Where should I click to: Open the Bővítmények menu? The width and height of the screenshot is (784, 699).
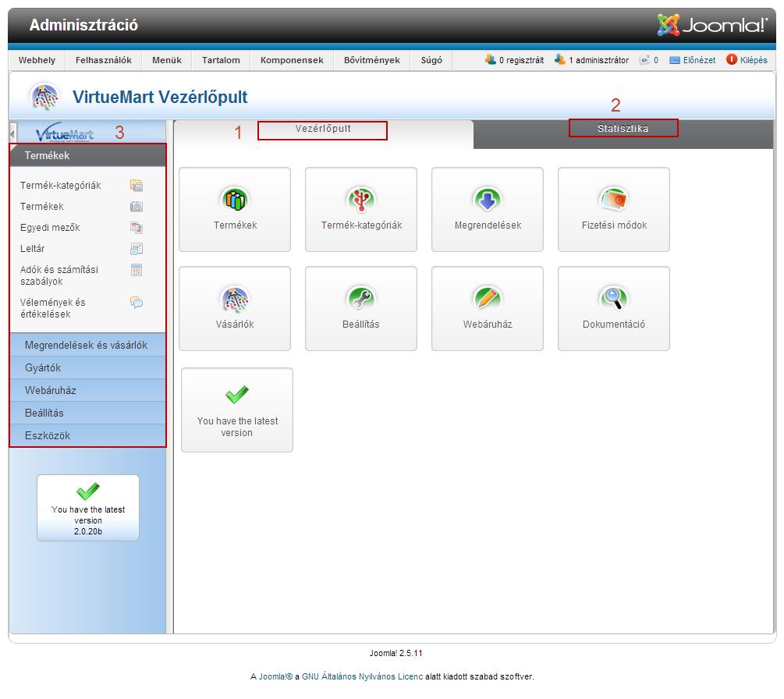point(372,60)
